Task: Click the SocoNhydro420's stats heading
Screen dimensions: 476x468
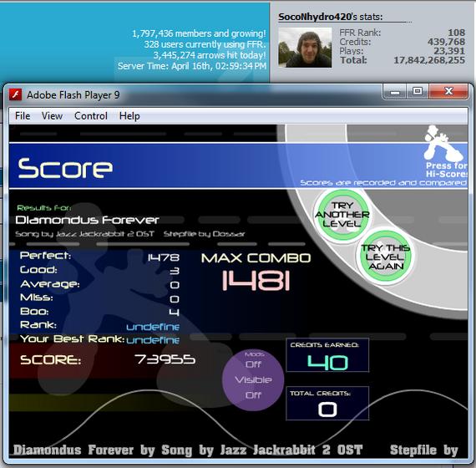Action: tap(331, 17)
